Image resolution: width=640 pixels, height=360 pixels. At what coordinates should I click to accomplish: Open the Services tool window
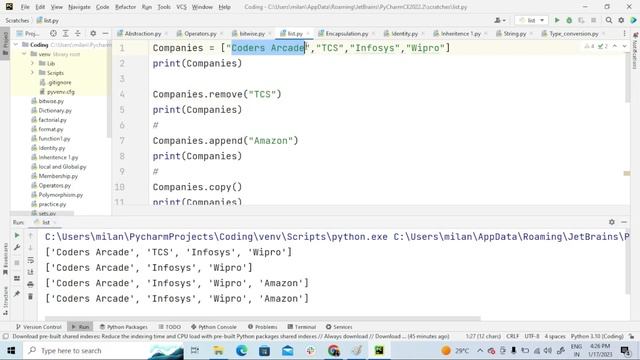pos(339,327)
